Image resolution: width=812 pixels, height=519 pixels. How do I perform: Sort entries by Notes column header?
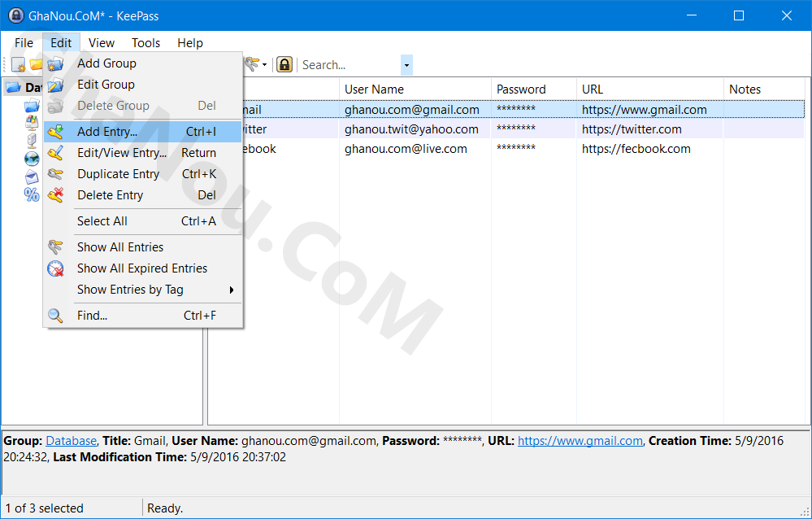pyautogui.click(x=764, y=89)
